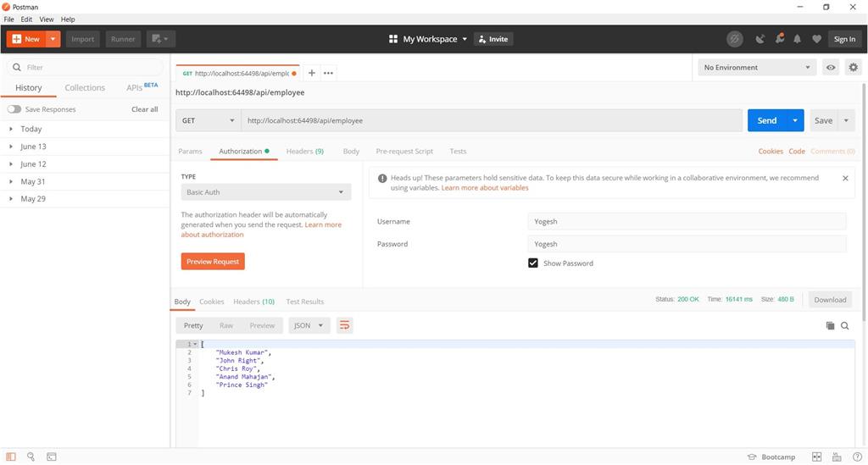Expand the June 12 history group

(x=86, y=164)
